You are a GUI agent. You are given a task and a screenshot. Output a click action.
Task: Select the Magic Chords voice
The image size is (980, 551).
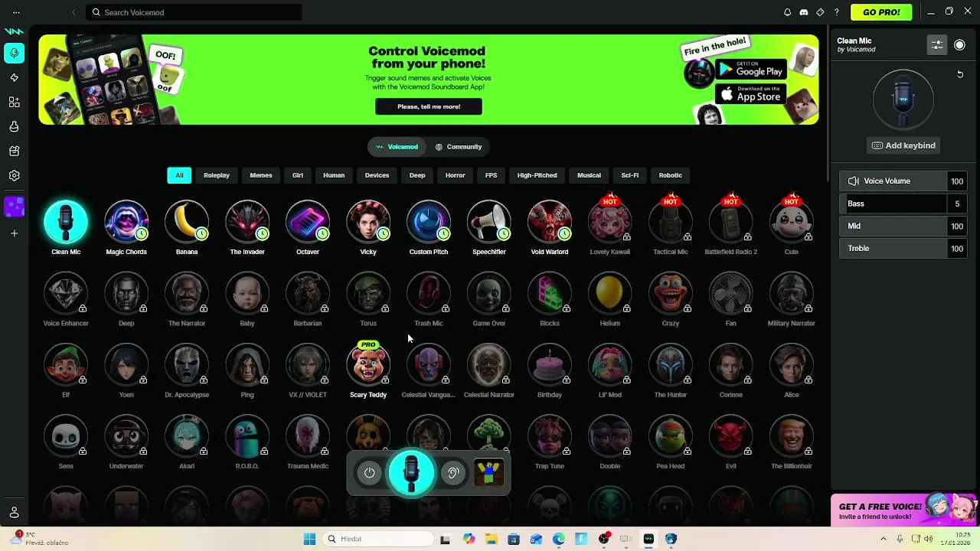[x=126, y=222]
